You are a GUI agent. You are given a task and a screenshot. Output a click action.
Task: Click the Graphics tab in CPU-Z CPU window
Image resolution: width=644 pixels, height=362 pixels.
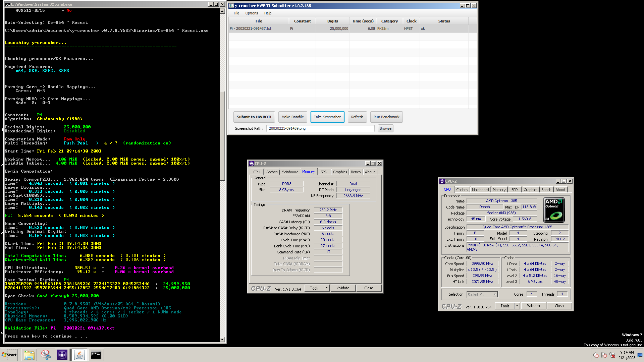pyautogui.click(x=530, y=190)
